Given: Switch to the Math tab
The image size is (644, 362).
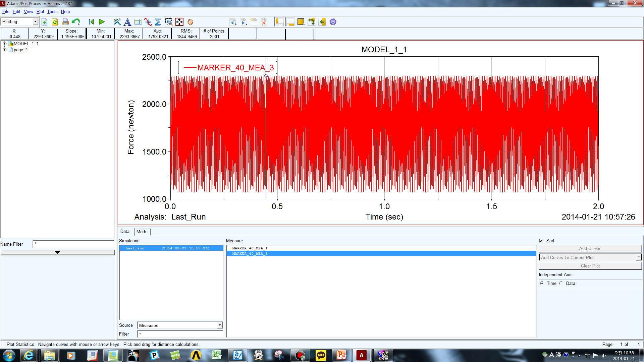Looking at the screenshot, I should (141, 232).
